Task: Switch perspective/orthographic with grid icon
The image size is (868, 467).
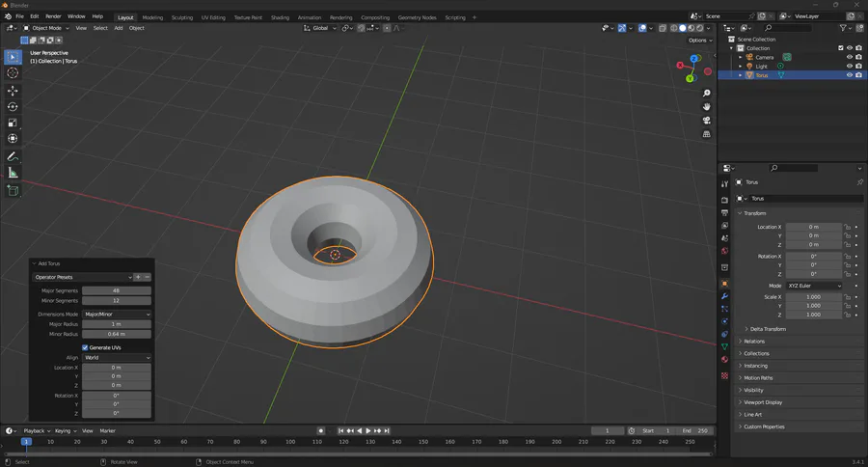Action: pos(706,134)
